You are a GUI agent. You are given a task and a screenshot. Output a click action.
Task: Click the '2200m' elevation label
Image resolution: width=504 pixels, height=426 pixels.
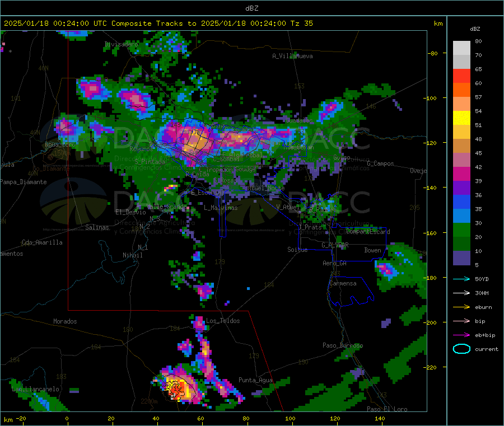[149, 401]
